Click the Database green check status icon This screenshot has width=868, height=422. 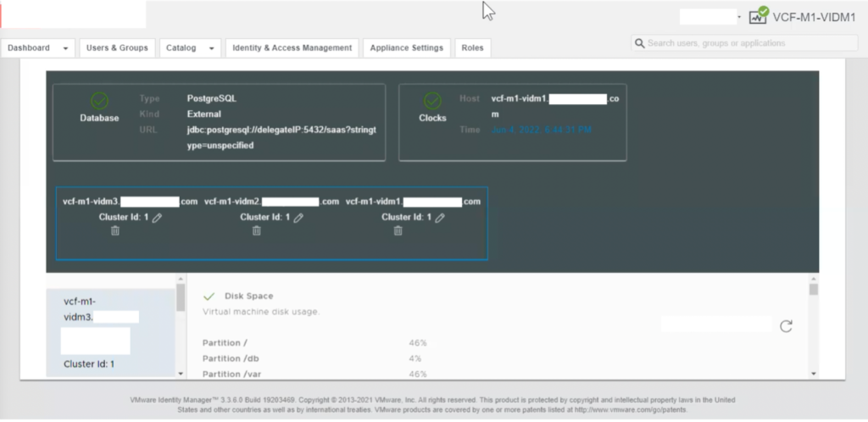[99, 101]
